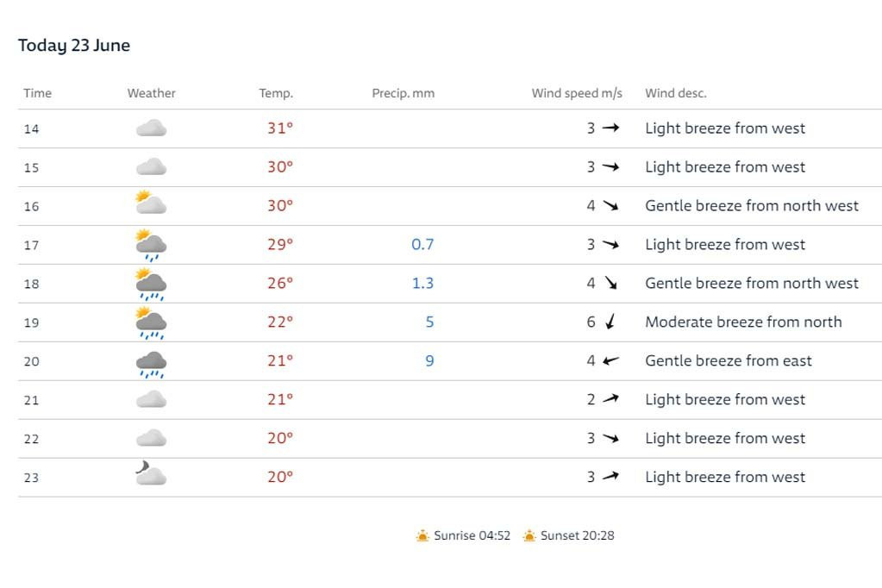Screen dimensions: 882x588
Task: Click the 9 mm precipitation value
Action: [429, 360]
